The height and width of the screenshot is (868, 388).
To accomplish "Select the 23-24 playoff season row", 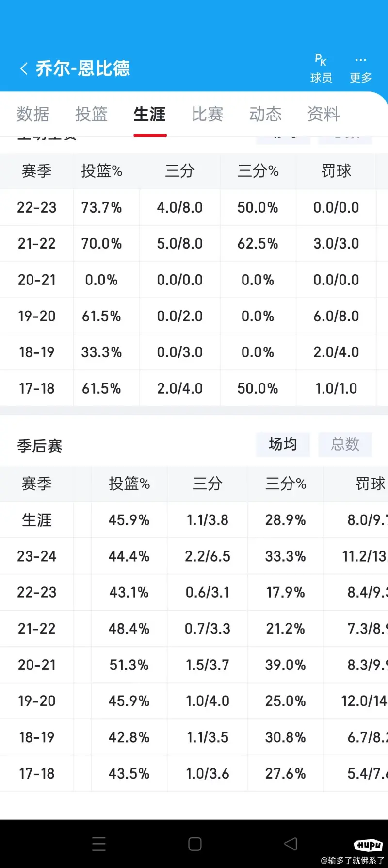I will pos(194,556).
